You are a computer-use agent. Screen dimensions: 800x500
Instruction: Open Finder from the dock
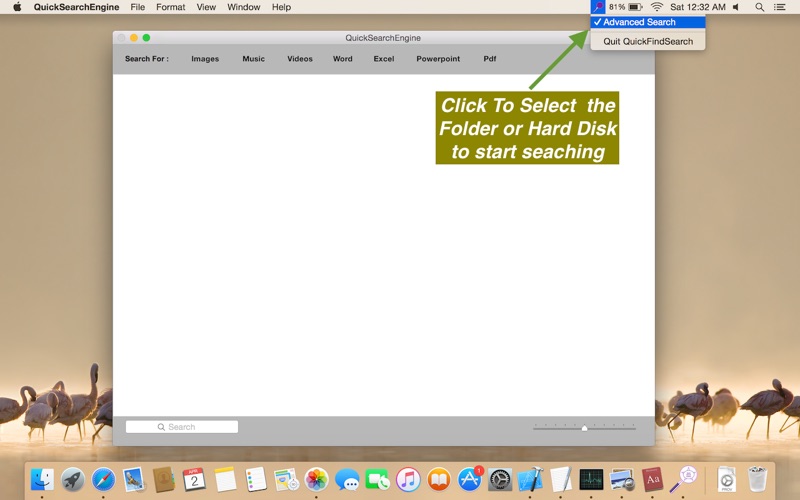pos(42,480)
